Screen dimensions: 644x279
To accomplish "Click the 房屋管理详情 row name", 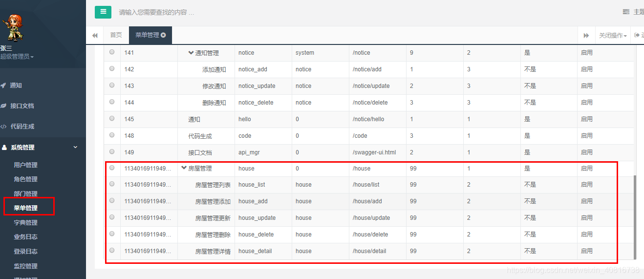I will pyautogui.click(x=213, y=252).
